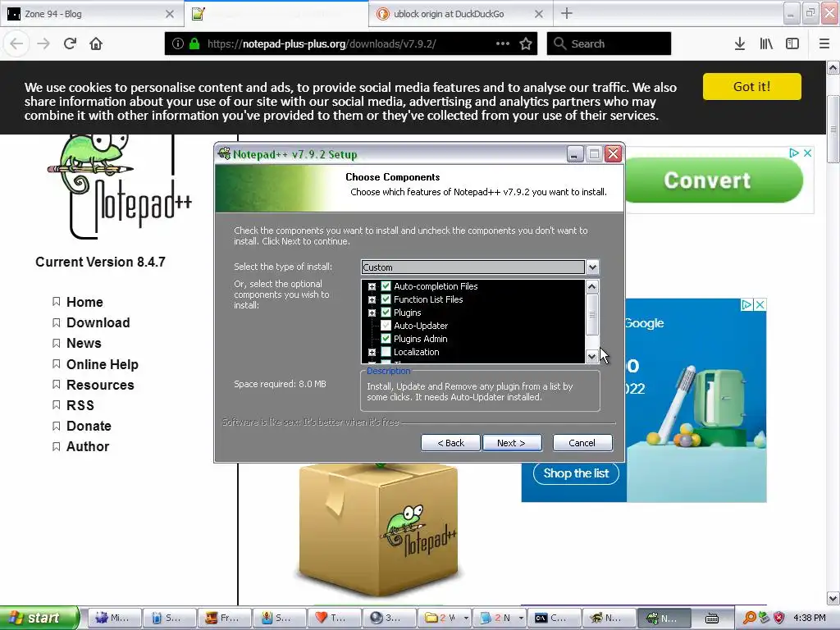Click Back in Notepad++ setup
The height and width of the screenshot is (630, 840).
[x=450, y=443]
